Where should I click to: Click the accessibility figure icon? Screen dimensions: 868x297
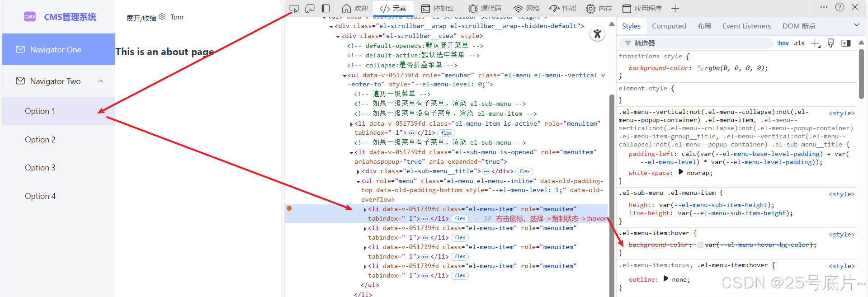[598, 33]
